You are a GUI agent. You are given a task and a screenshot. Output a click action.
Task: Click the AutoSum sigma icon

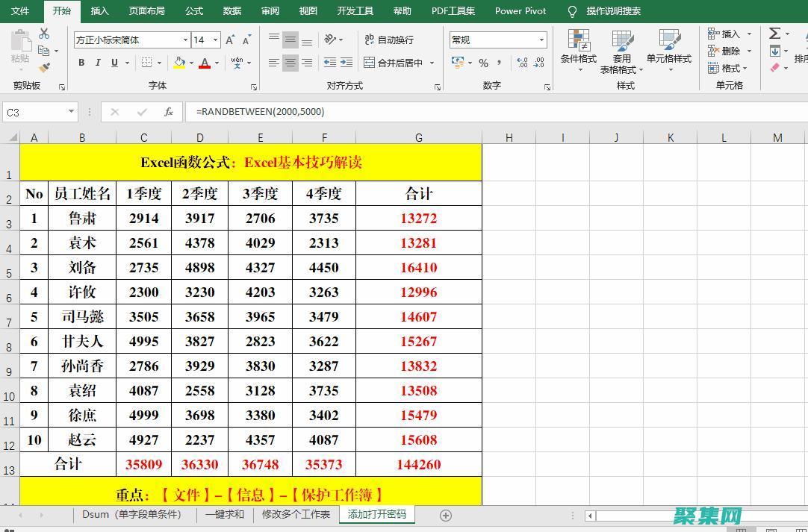775,34
